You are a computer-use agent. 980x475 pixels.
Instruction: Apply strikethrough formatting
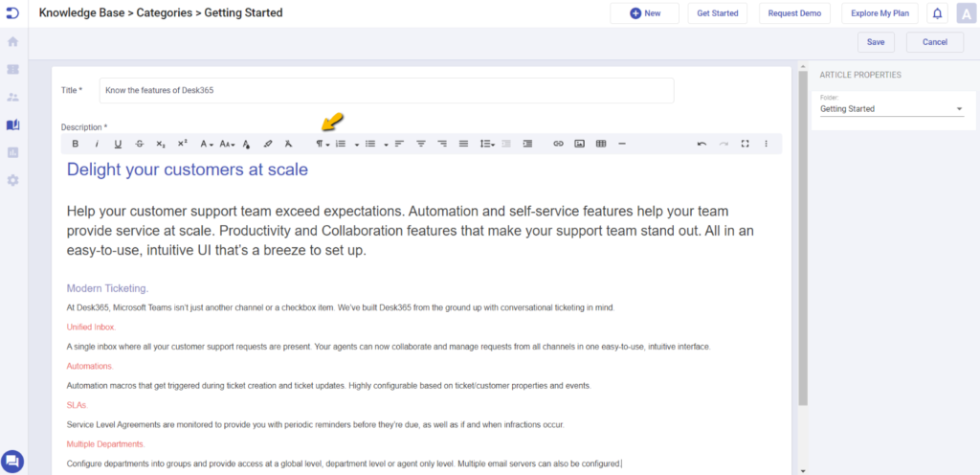[x=140, y=144]
